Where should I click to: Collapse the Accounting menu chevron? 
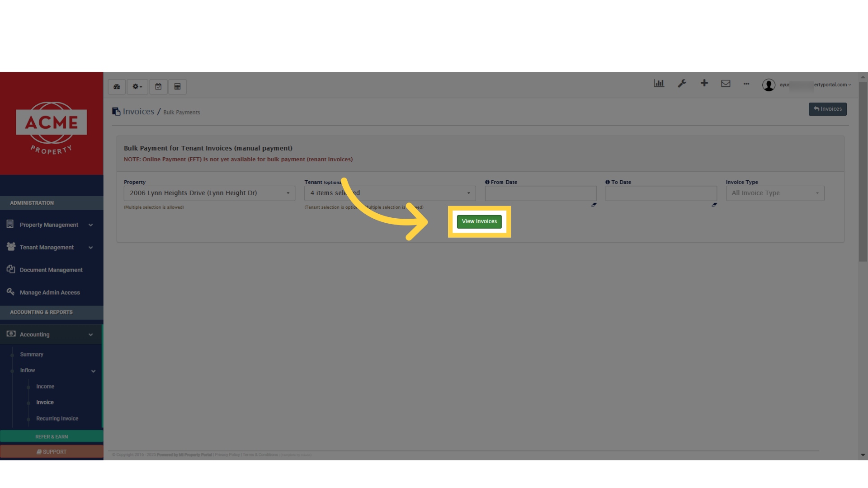click(90, 335)
